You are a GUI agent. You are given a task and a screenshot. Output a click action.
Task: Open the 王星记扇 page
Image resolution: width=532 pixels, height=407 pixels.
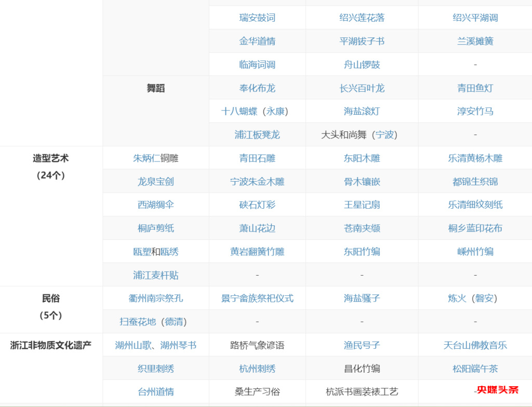click(362, 205)
